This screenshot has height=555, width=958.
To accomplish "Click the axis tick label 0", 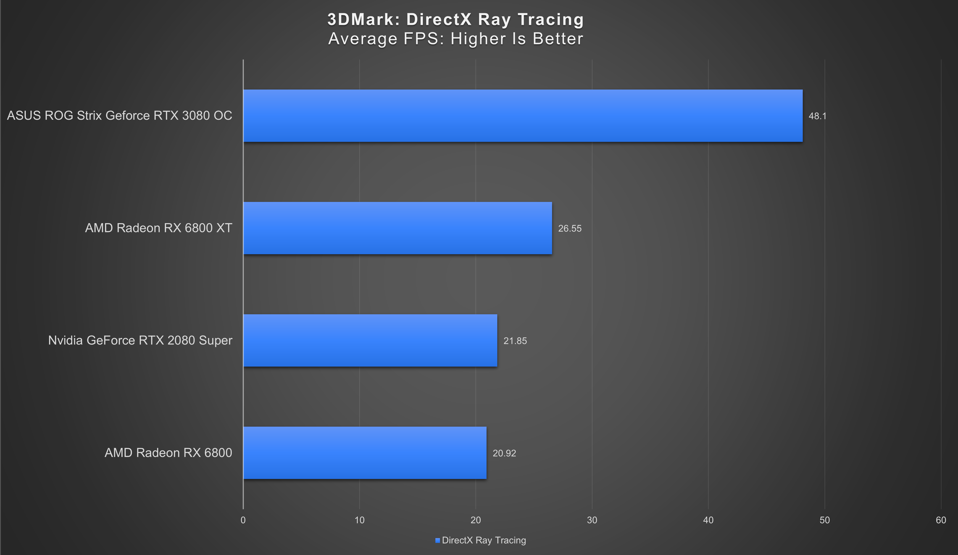I will click(243, 520).
